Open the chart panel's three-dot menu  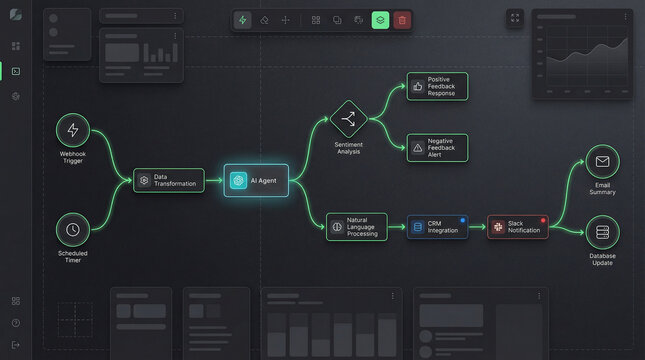(625, 17)
